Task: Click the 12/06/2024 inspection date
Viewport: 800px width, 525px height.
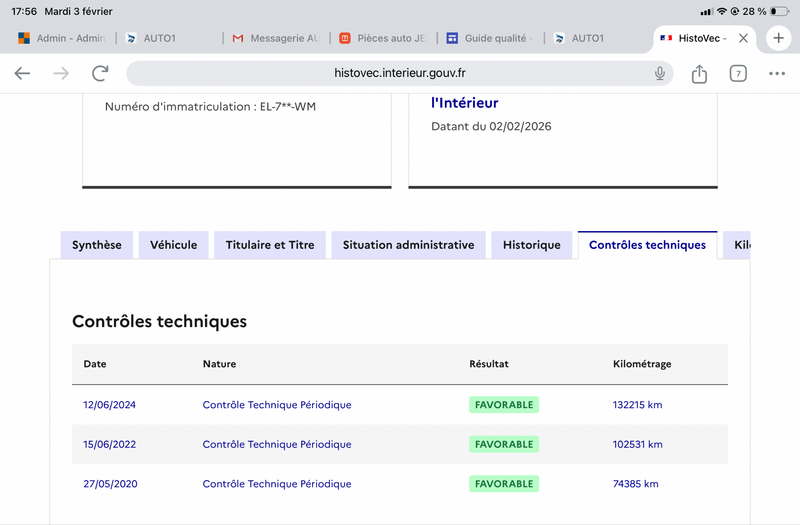Action: pyautogui.click(x=110, y=405)
